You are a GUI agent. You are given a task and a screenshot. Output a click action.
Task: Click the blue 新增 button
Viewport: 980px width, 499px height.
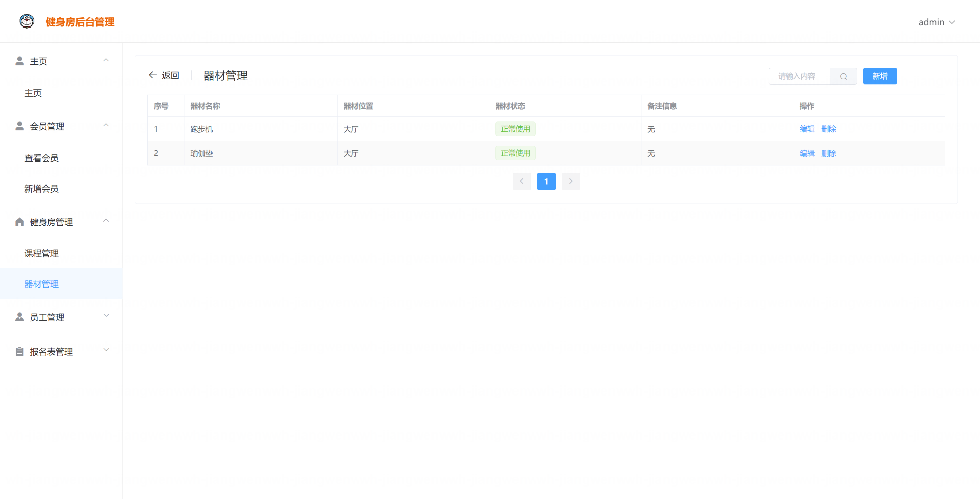tap(879, 76)
